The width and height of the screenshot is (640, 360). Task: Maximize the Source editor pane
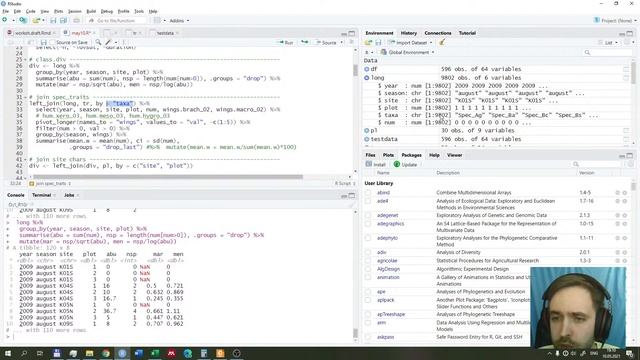(352, 33)
